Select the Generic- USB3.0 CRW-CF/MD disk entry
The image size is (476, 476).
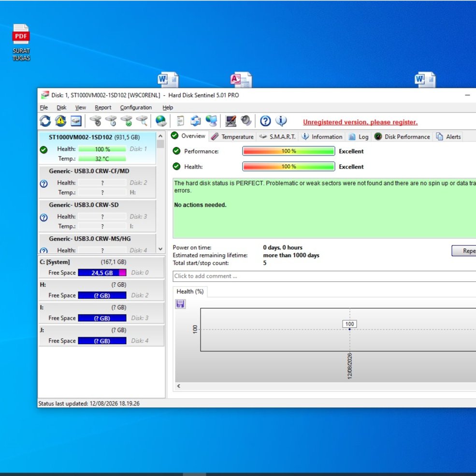click(x=98, y=182)
